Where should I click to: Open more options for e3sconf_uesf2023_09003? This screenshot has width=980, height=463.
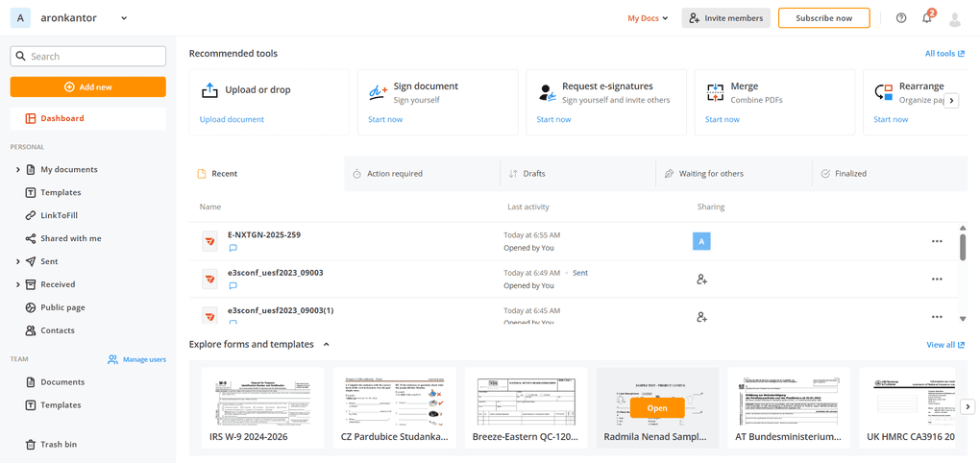(x=937, y=280)
